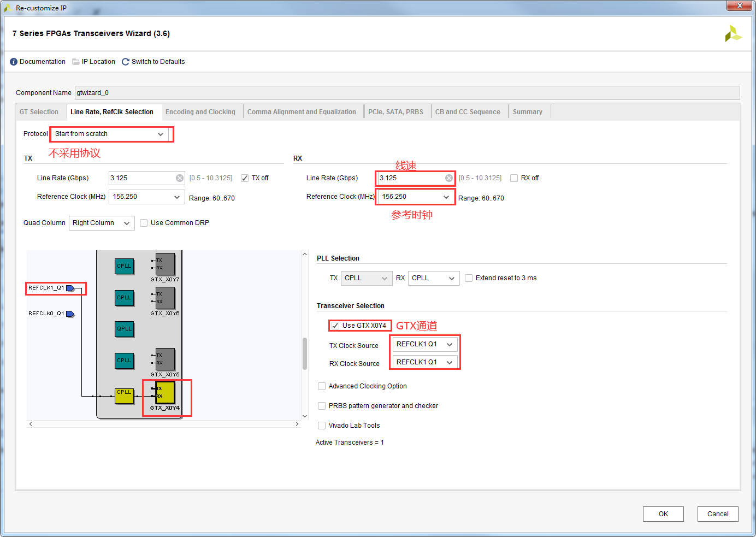Image resolution: width=756 pixels, height=537 pixels.
Task: Click the diagram scroll right arrow
Action: [297, 424]
